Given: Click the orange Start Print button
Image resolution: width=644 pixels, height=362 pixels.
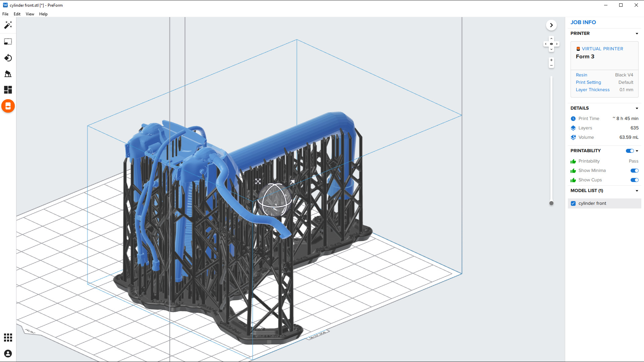Looking at the screenshot, I should pyautogui.click(x=8, y=106).
